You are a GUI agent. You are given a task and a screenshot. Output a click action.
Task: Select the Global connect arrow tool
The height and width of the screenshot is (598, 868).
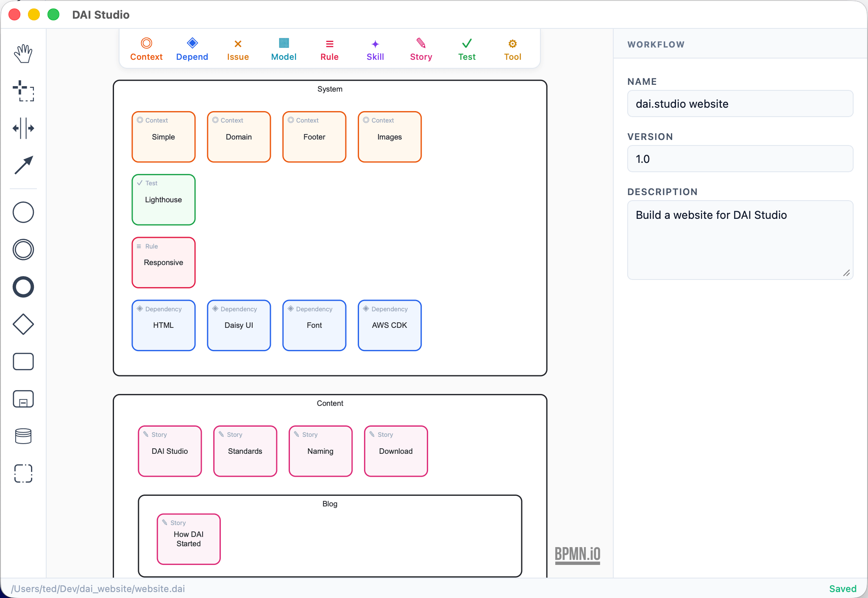[23, 165]
